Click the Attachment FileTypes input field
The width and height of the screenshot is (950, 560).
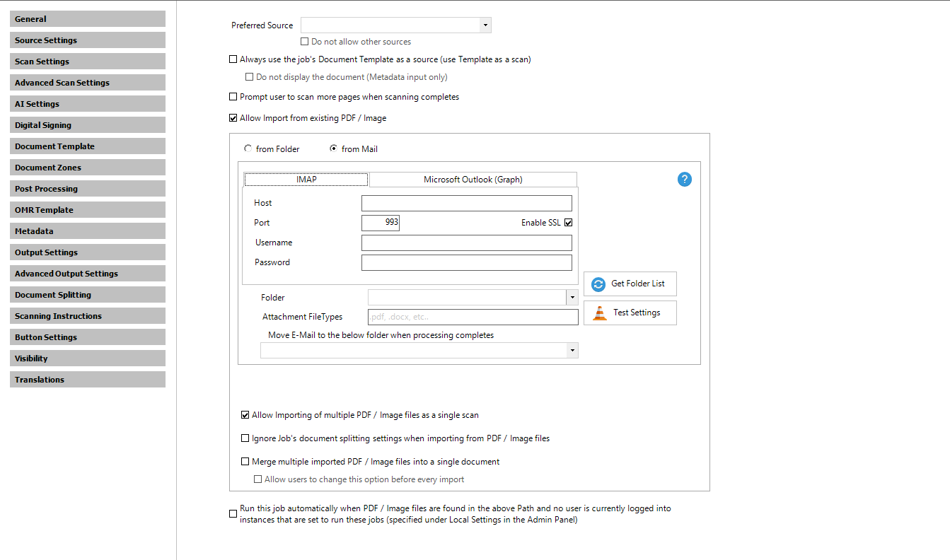(473, 317)
